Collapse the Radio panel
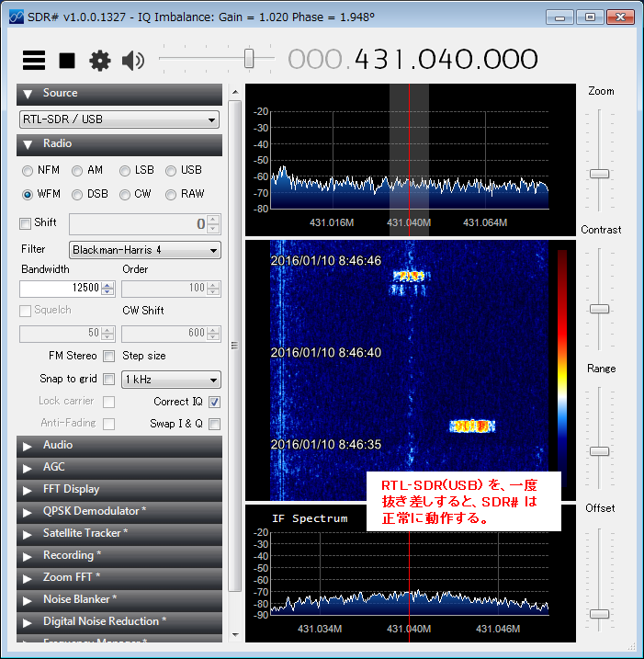This screenshot has height=659, width=644. click(x=119, y=144)
